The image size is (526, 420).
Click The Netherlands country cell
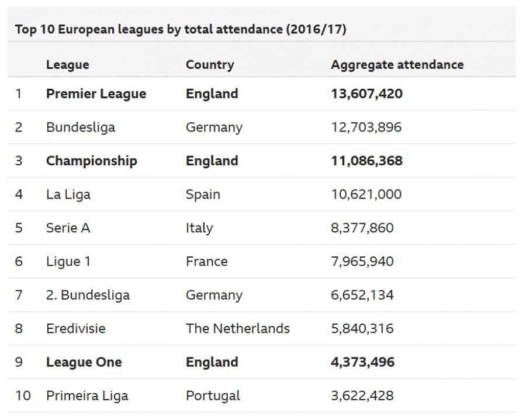pyautogui.click(x=237, y=328)
